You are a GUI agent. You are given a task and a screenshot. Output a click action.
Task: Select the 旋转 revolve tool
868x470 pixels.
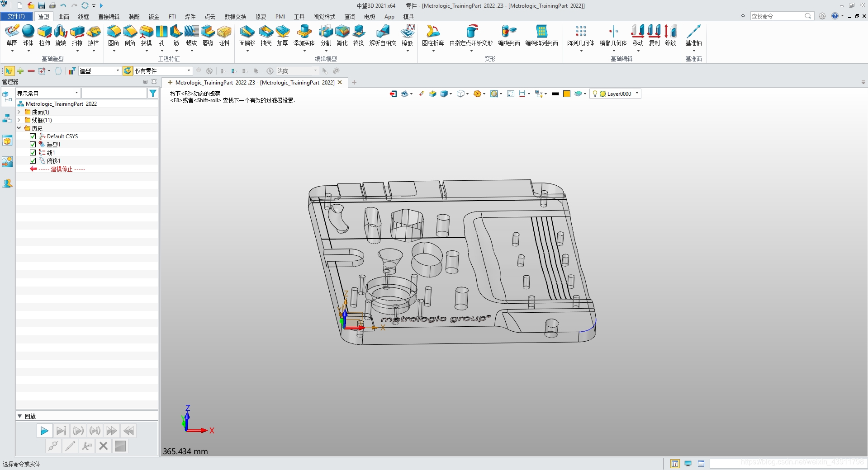(61, 35)
